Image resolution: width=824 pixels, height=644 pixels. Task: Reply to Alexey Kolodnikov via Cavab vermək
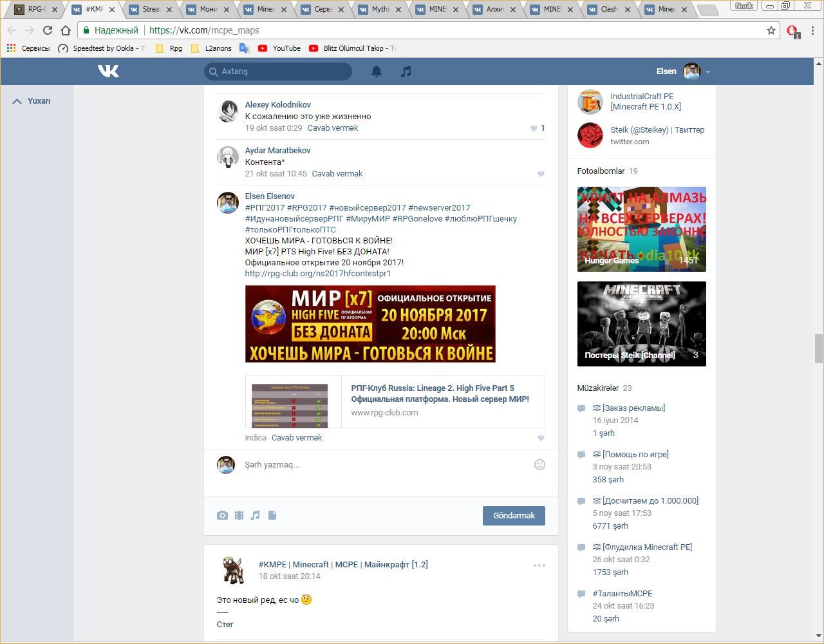click(333, 128)
